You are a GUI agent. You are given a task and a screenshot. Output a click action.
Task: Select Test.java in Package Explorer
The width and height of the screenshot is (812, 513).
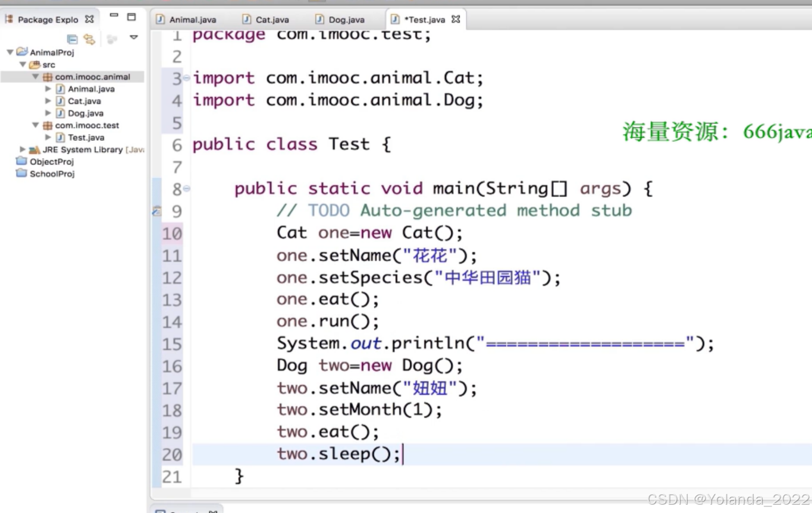pyautogui.click(x=86, y=138)
